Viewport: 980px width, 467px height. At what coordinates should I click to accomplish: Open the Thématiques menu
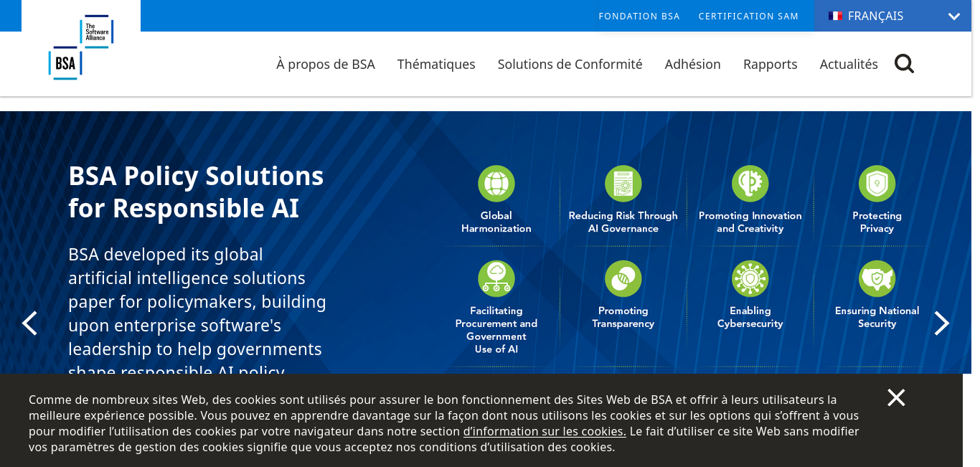coord(436,64)
